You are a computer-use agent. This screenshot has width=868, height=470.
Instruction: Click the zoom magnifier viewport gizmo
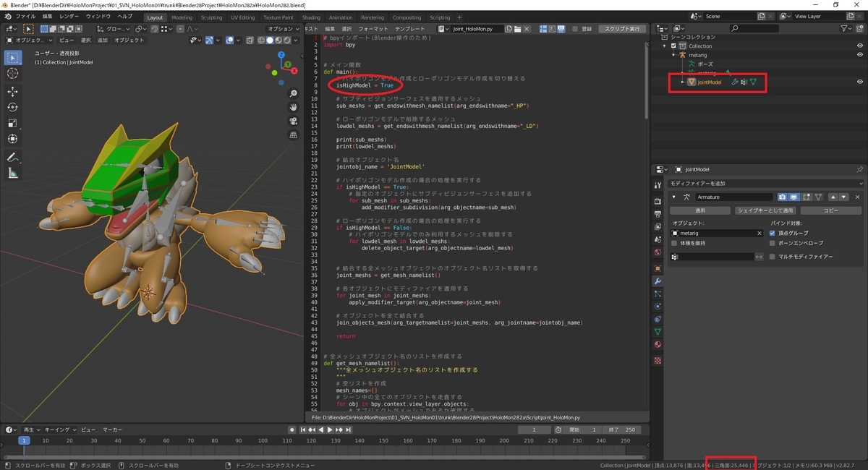[x=294, y=94]
